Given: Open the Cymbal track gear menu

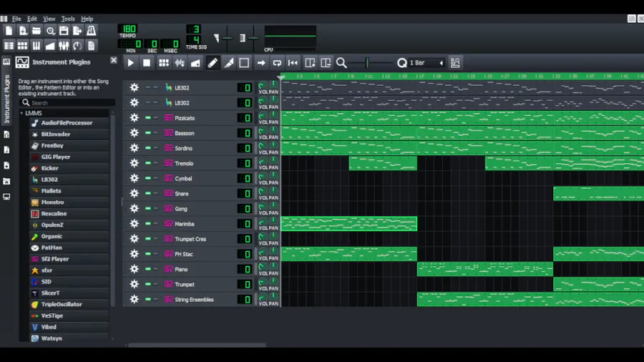Looking at the screenshot, I should [135, 178].
